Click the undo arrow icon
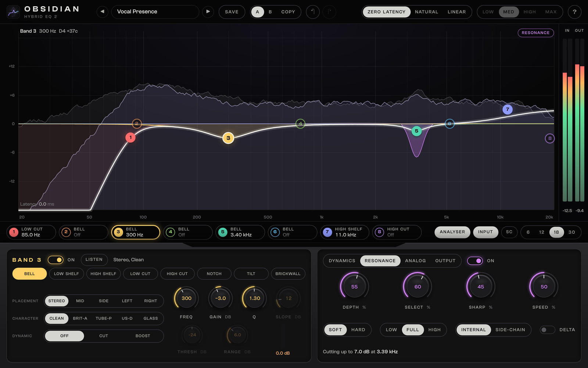This screenshot has height=368, width=588. pyautogui.click(x=313, y=12)
